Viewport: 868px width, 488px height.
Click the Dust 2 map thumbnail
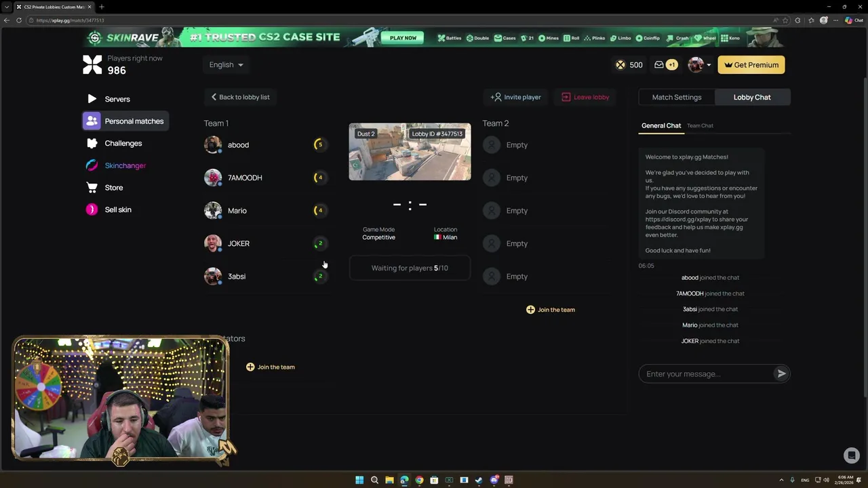pos(410,152)
